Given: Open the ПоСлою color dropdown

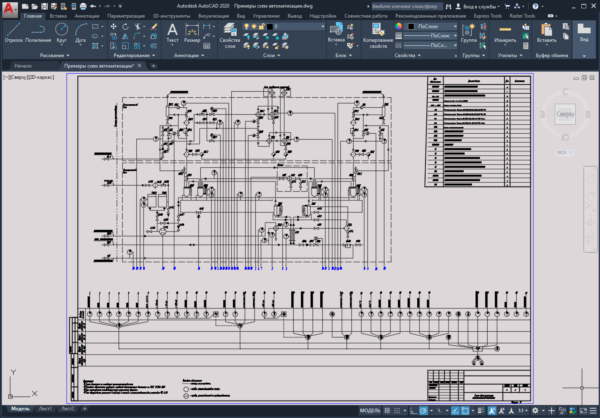Looking at the screenshot, I should (432, 26).
